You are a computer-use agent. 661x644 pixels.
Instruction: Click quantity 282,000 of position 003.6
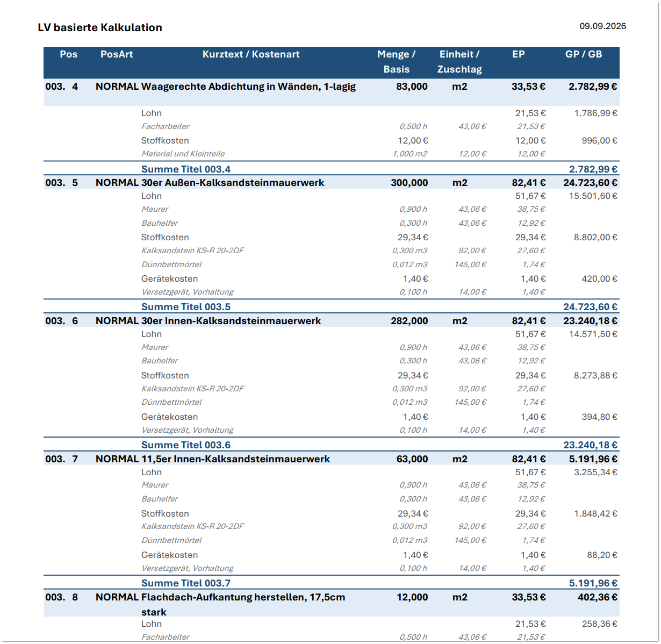tap(409, 321)
